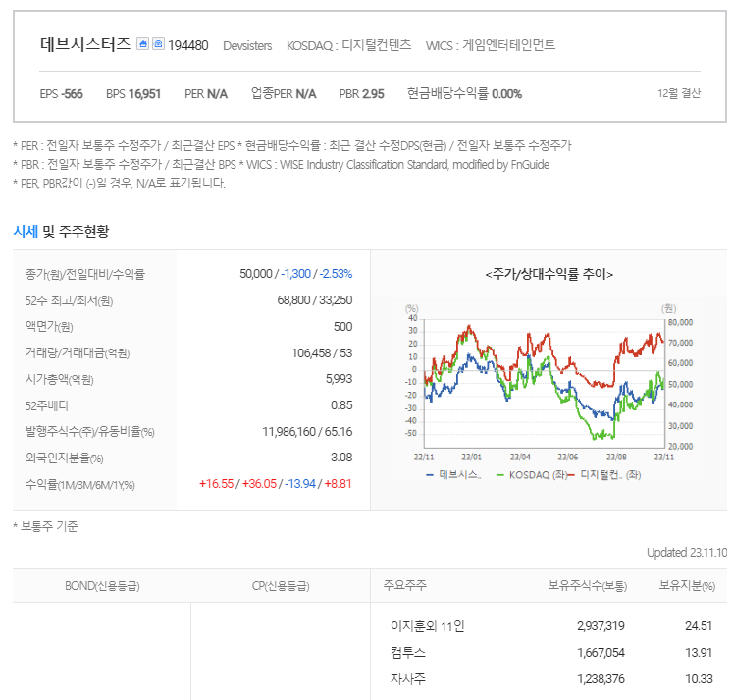Select the stock code 194480

pyautogui.click(x=188, y=45)
